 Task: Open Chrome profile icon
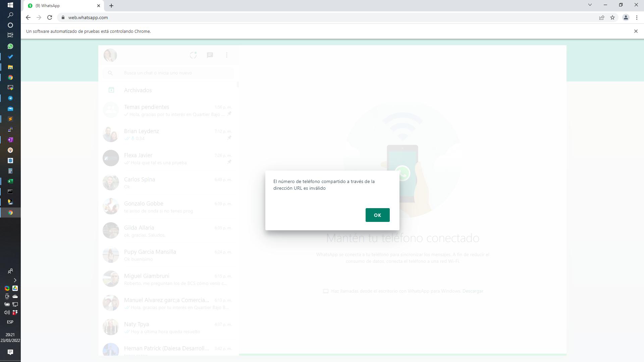tap(626, 17)
